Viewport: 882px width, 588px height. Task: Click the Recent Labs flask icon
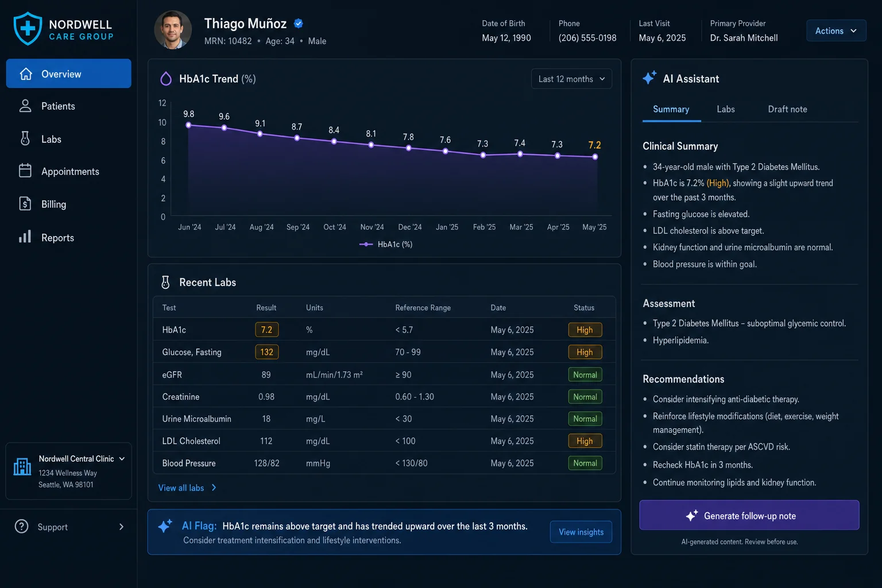(165, 282)
